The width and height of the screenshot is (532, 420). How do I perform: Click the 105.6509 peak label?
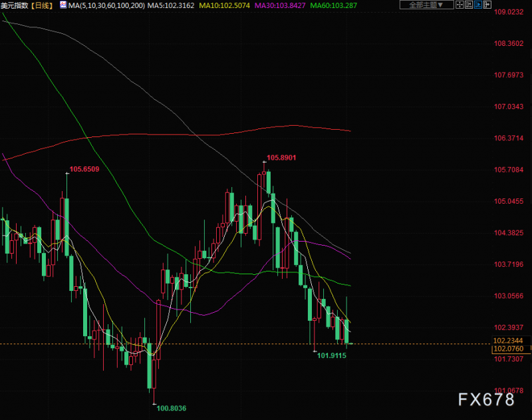[84, 169]
